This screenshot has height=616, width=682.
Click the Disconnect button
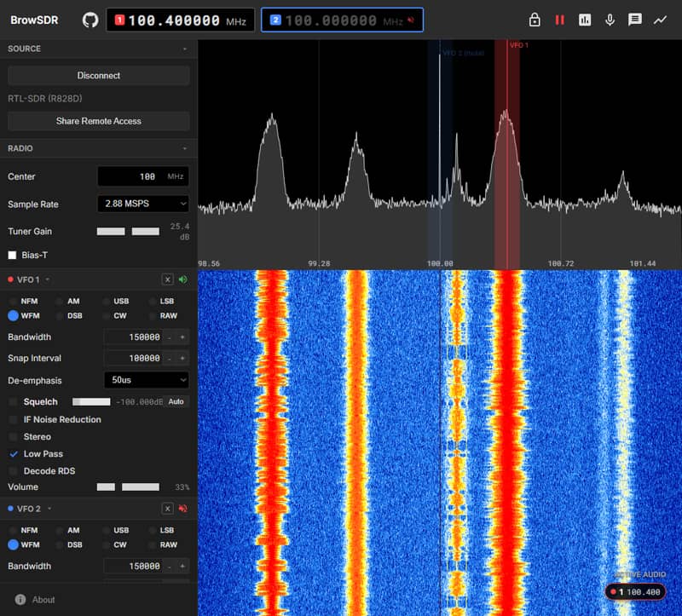pos(99,76)
